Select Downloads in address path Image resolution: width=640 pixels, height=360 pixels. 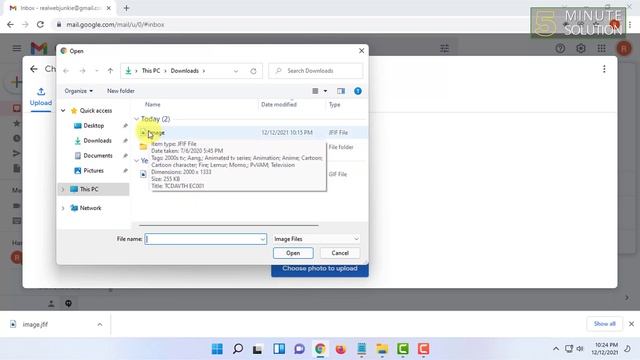click(184, 71)
